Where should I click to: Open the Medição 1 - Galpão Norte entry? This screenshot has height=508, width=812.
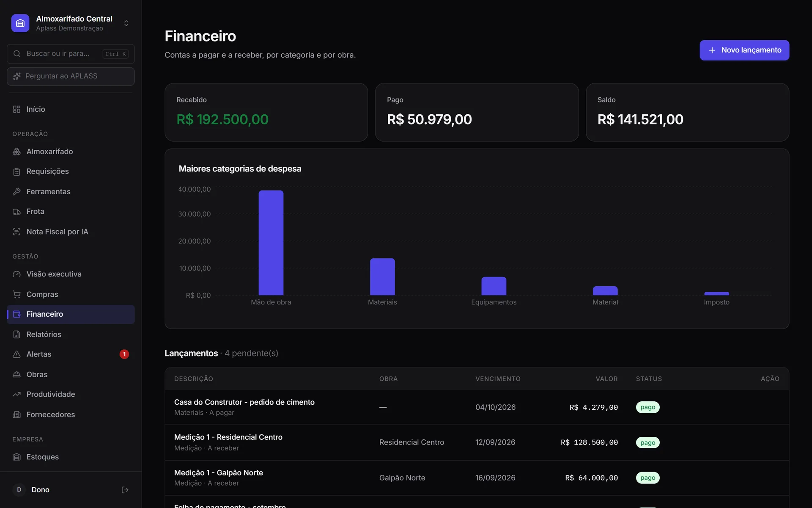point(218,472)
